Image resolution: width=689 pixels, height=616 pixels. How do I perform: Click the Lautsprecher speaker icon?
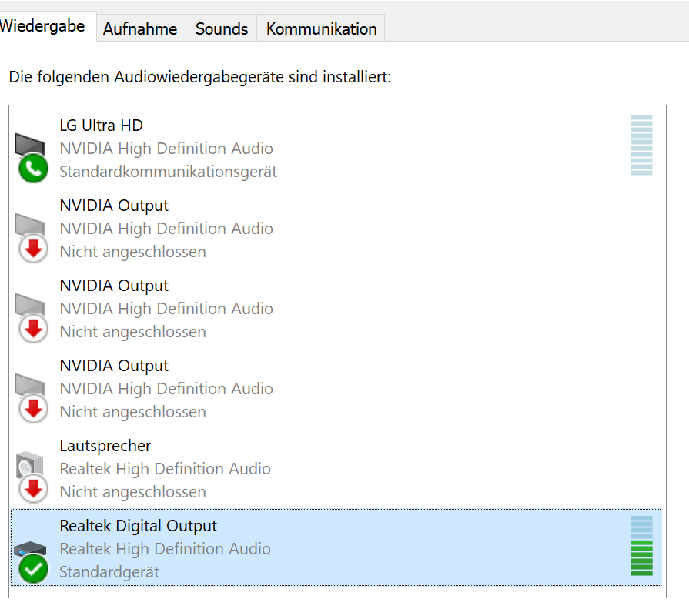pos(30,464)
